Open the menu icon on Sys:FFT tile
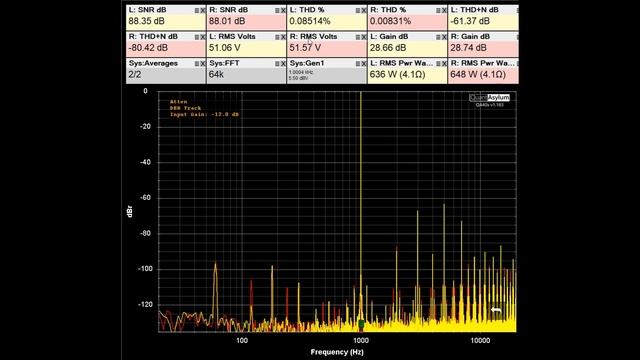Image resolution: width=640 pixels, height=360 pixels. point(277,64)
